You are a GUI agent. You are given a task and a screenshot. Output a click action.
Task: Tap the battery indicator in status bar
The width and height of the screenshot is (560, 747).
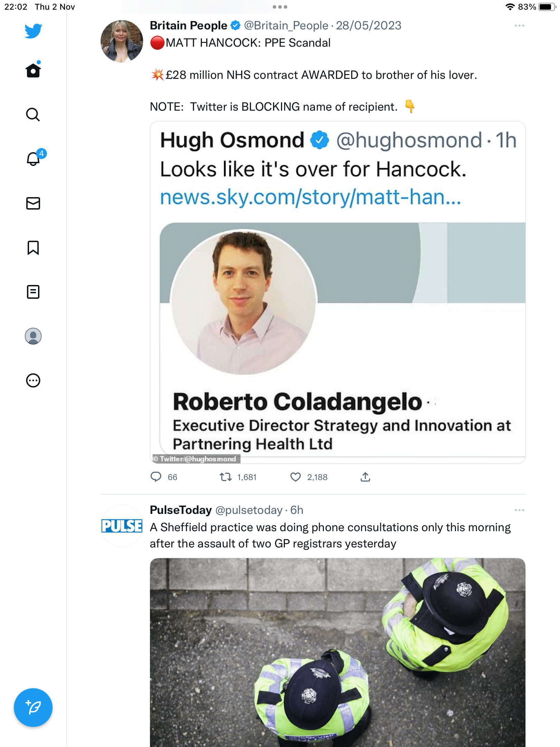[547, 7]
